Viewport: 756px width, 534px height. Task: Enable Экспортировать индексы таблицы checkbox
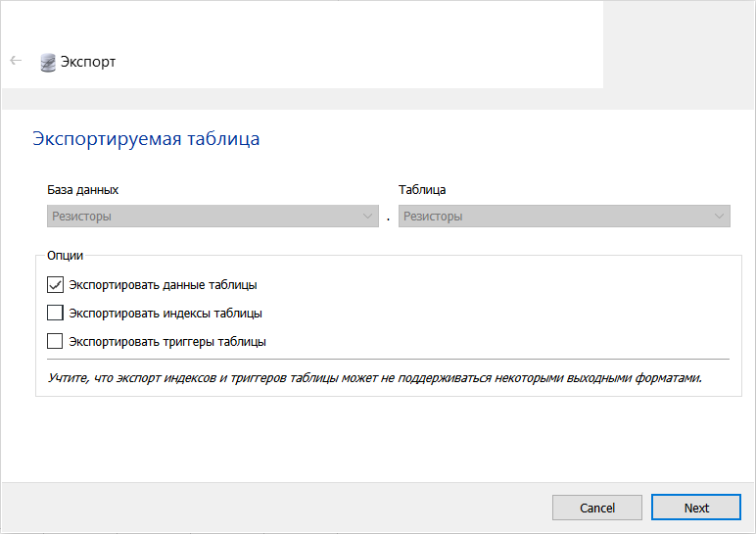point(55,314)
